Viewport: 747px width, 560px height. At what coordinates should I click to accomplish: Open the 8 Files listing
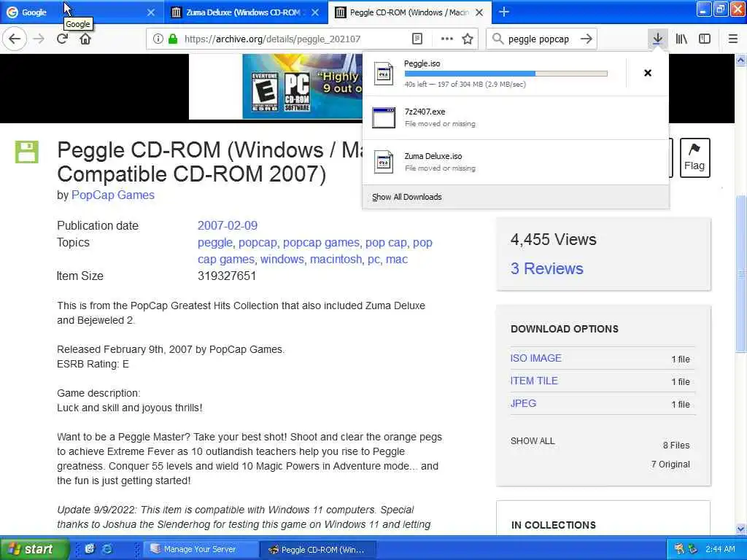[x=676, y=446]
